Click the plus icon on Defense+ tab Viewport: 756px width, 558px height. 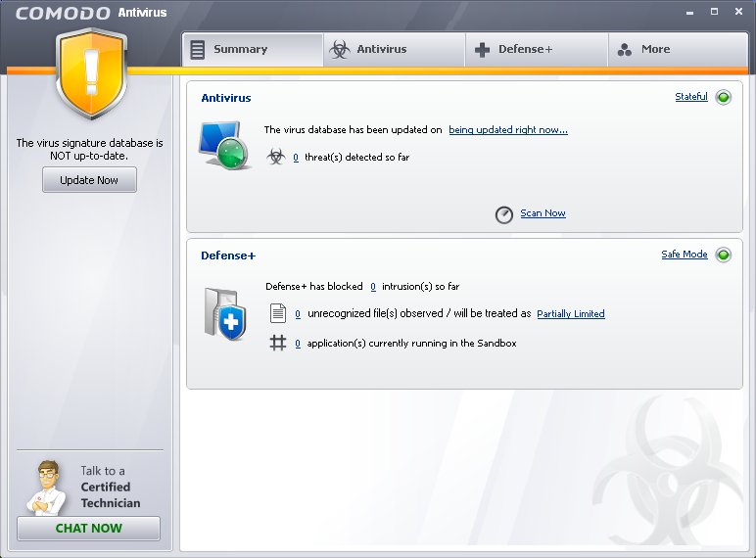482,50
